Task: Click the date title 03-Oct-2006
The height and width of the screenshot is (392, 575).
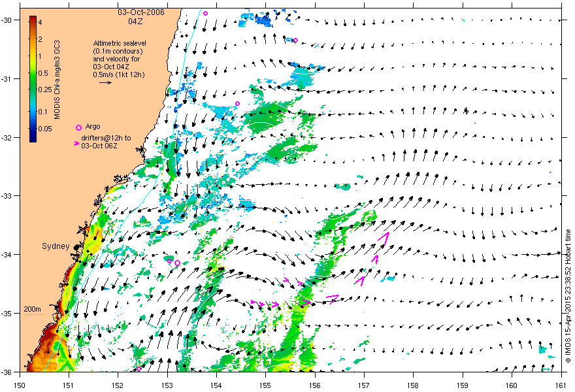Action: pos(141,12)
